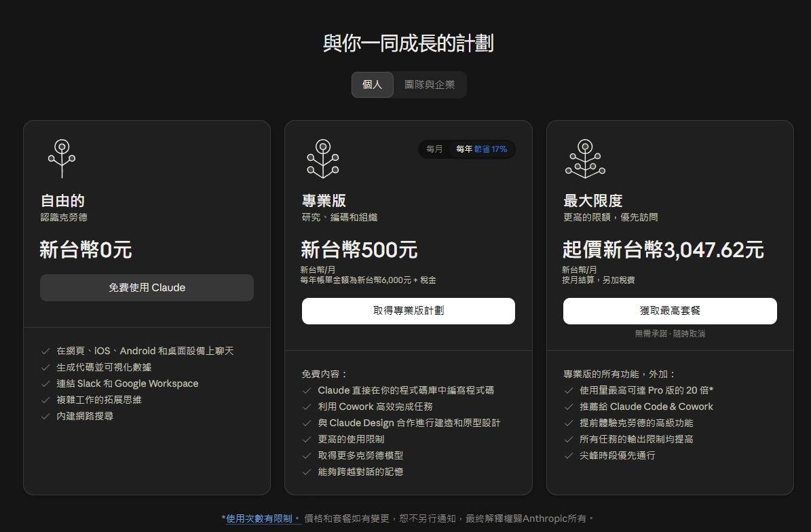The height and width of the screenshot is (532, 811).
Task: Open the 使用次數有限制 footnote link
Action: click(263, 518)
